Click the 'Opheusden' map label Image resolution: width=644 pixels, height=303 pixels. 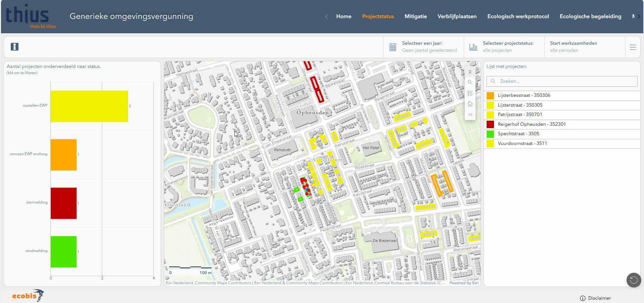tap(312, 113)
